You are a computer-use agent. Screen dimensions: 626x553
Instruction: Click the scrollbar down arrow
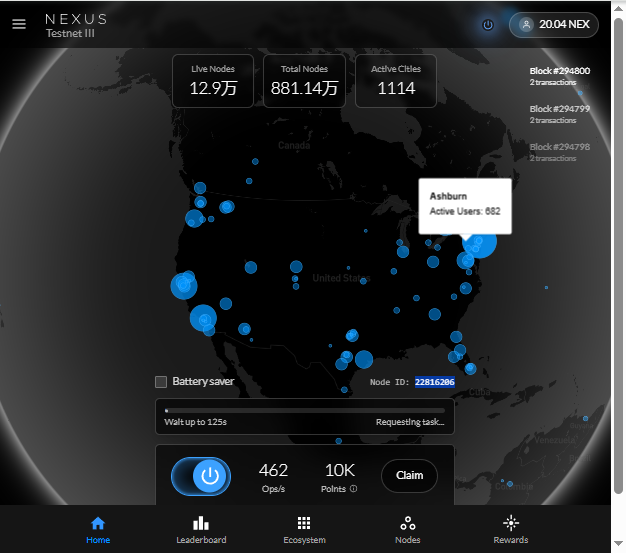[x=618, y=543]
